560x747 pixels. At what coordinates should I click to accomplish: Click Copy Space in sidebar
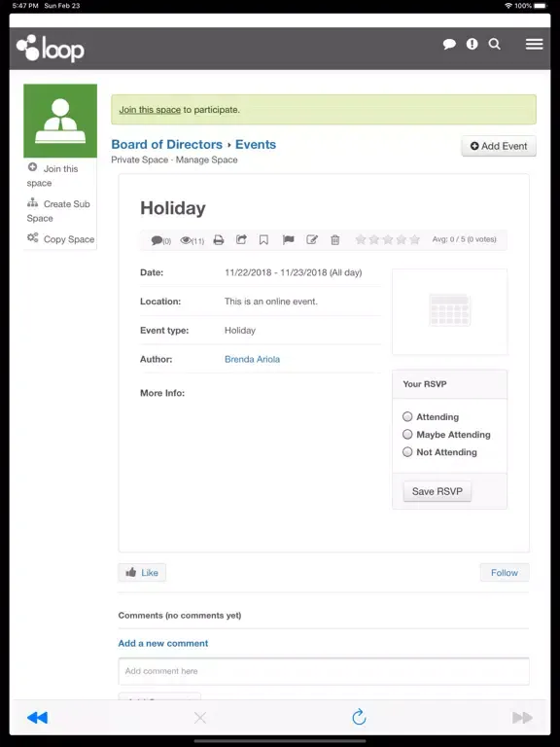(60, 238)
